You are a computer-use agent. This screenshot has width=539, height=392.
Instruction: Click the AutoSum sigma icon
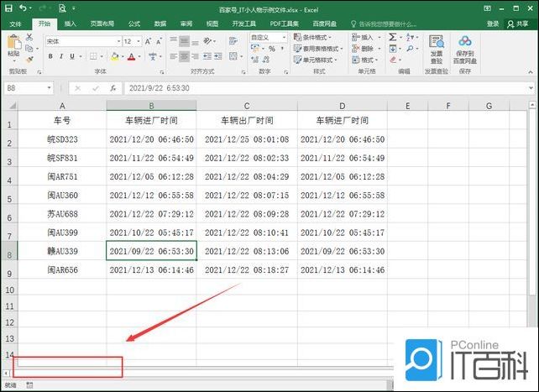tap(393, 37)
